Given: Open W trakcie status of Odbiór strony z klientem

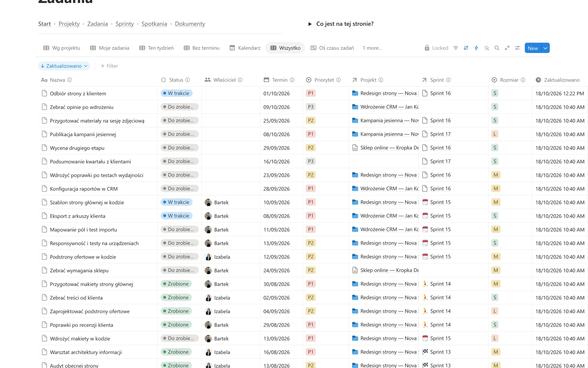Looking at the screenshot, I should coord(176,93).
